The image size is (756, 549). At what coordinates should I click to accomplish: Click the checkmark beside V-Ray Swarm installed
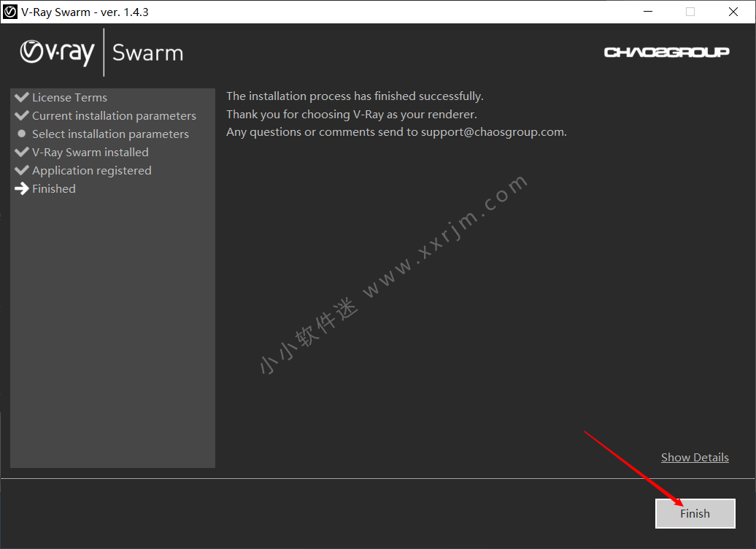[21, 152]
